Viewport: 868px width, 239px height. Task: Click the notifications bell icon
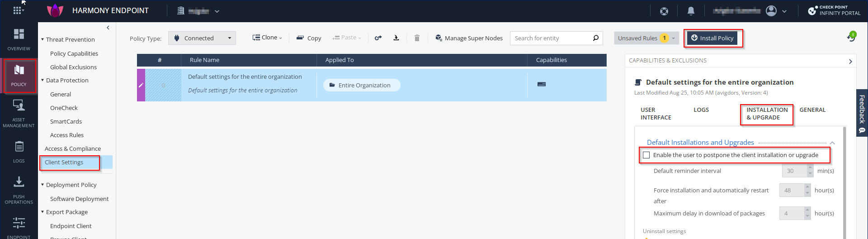click(691, 11)
